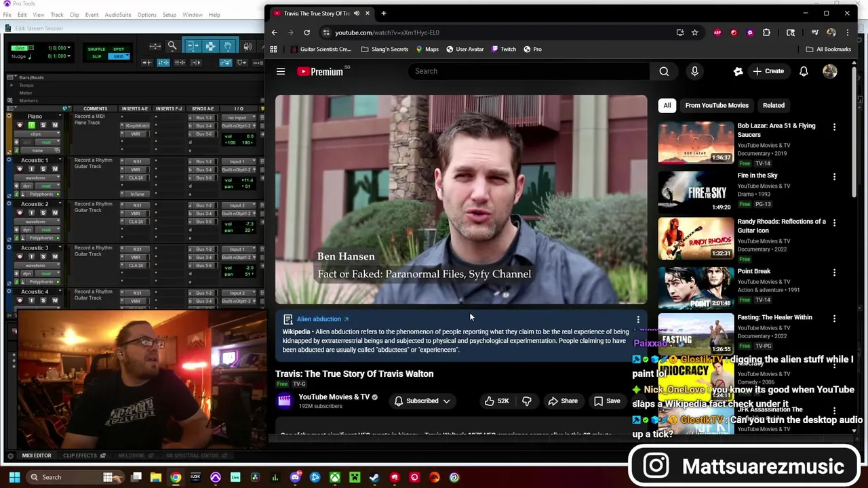
Task: Select the Zoomer tool in Pro Tools
Action: pos(172,46)
